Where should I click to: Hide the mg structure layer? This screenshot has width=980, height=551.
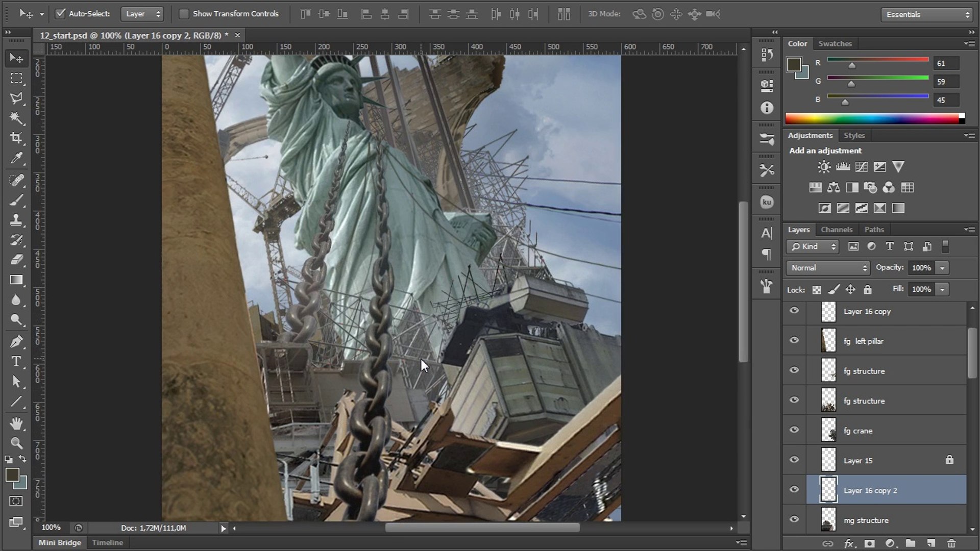[794, 520]
